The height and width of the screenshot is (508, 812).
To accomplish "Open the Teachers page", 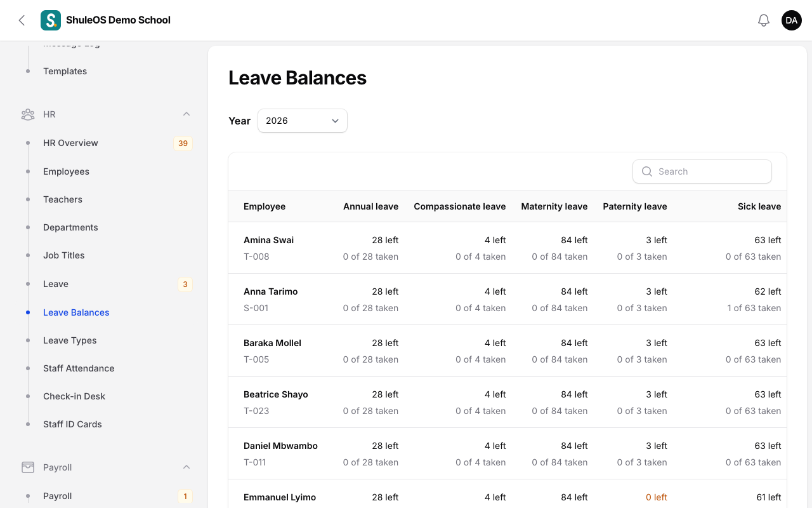I will click(63, 199).
